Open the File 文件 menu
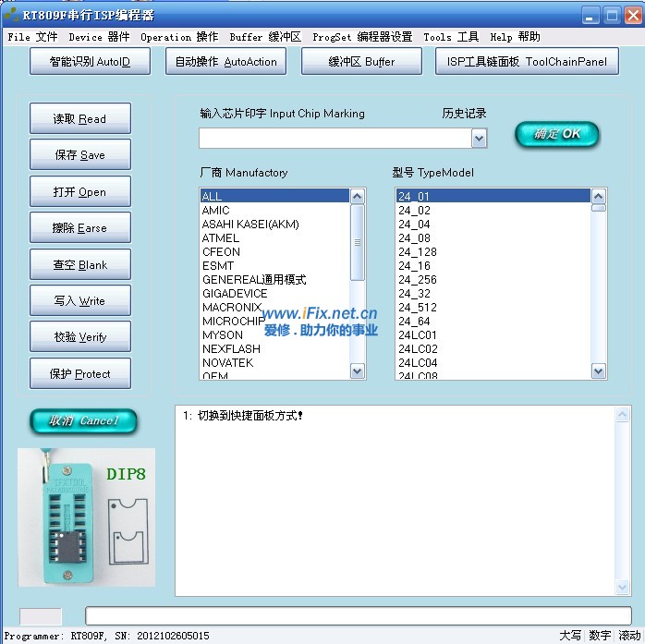 tap(32, 37)
